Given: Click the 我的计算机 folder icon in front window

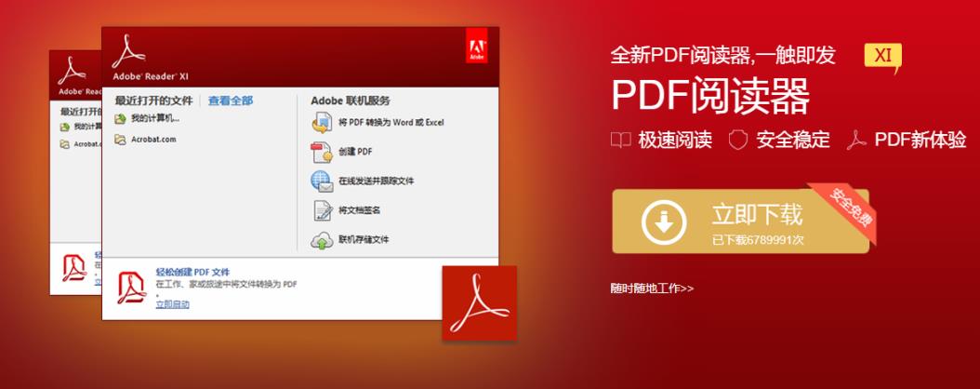Looking at the screenshot, I should click(x=120, y=119).
